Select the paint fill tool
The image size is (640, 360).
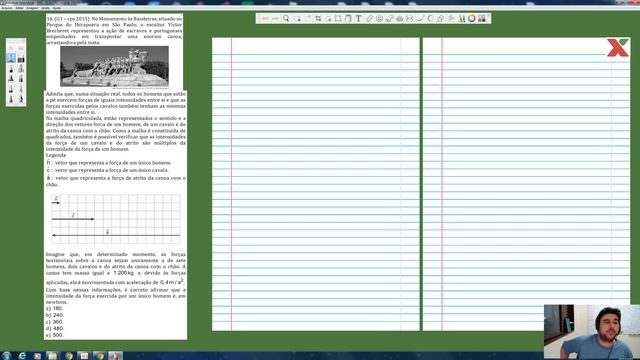click(389, 18)
